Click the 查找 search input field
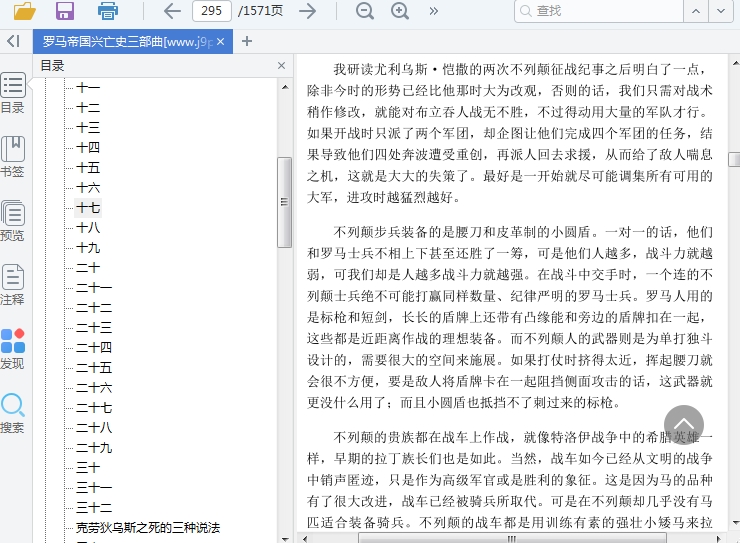740x543 pixels. pyautogui.click(x=599, y=11)
